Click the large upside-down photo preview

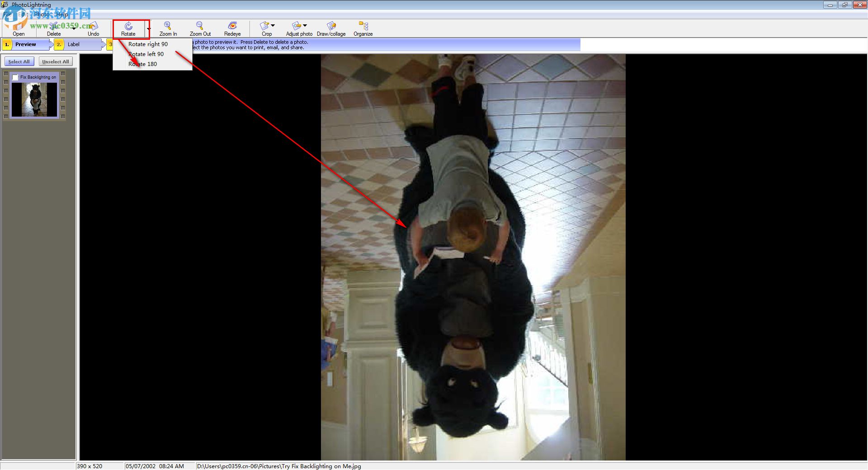click(x=473, y=257)
